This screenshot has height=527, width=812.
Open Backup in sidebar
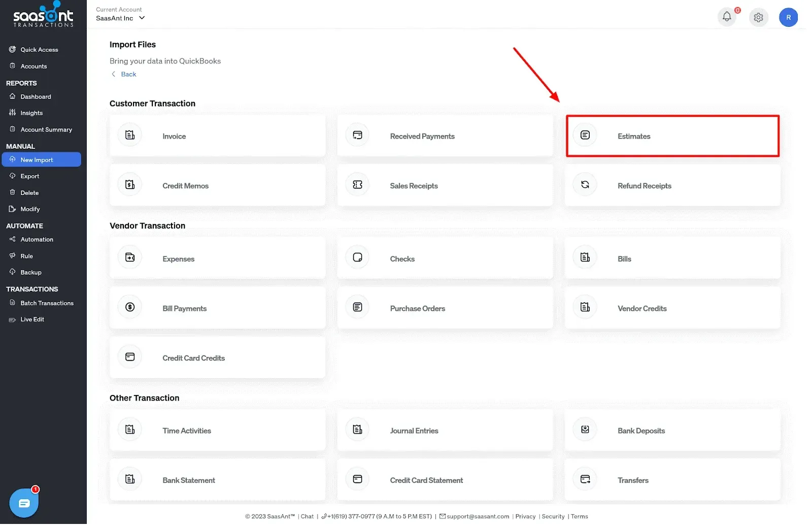pos(31,273)
